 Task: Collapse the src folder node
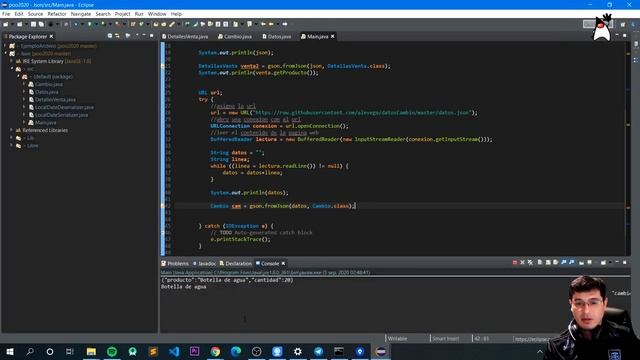[12, 68]
